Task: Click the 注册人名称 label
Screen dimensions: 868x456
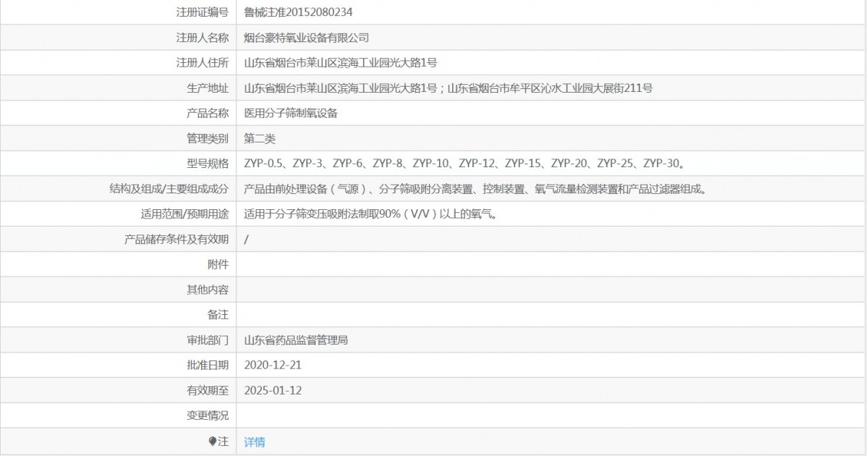Action: click(x=203, y=38)
